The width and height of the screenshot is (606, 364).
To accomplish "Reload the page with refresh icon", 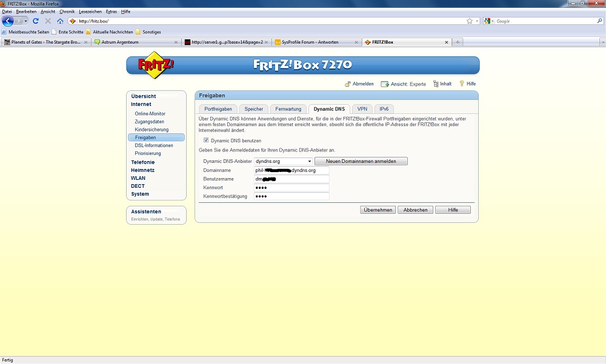I will [x=36, y=21].
